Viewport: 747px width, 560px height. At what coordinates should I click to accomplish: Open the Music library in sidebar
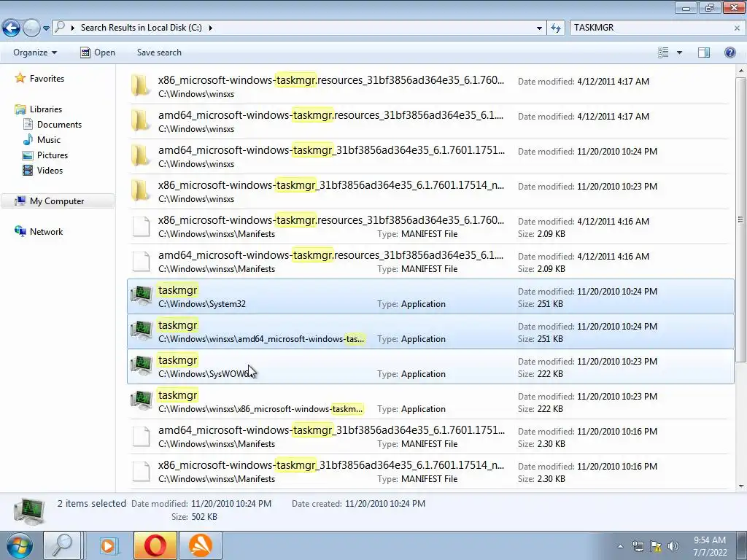tap(49, 139)
